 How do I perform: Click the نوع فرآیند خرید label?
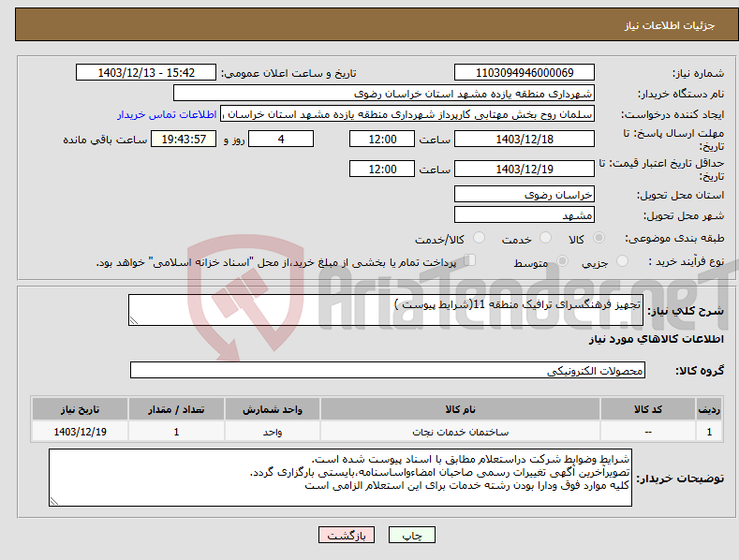coord(687,261)
